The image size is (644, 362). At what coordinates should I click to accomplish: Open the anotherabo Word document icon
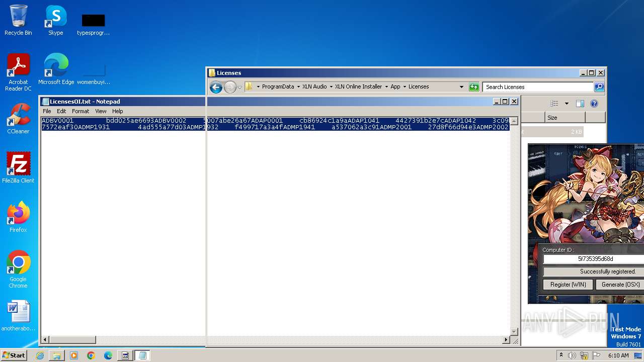pos(18,316)
